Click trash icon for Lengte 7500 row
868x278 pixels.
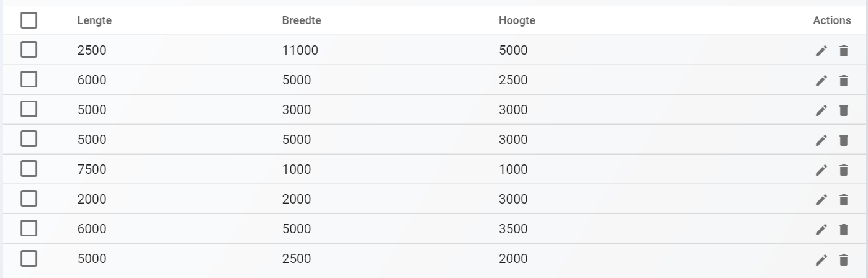pos(843,170)
